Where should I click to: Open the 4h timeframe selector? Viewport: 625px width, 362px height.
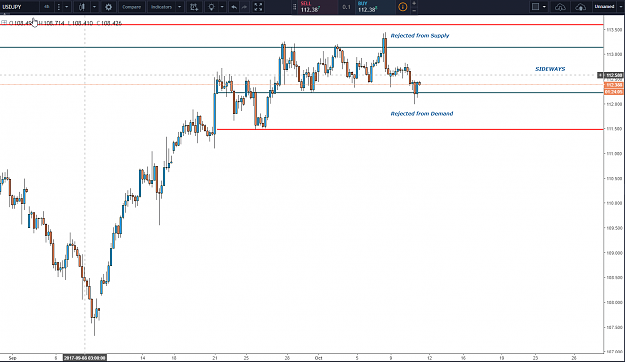point(47,7)
